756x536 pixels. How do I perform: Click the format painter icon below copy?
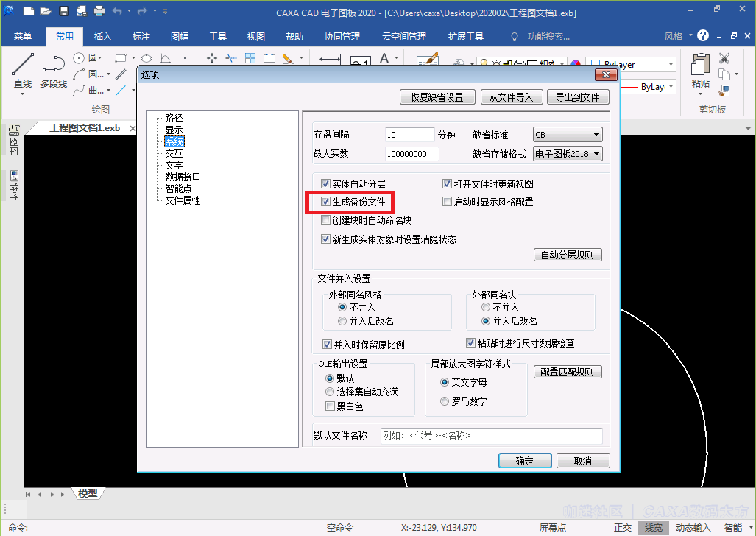tap(724, 91)
